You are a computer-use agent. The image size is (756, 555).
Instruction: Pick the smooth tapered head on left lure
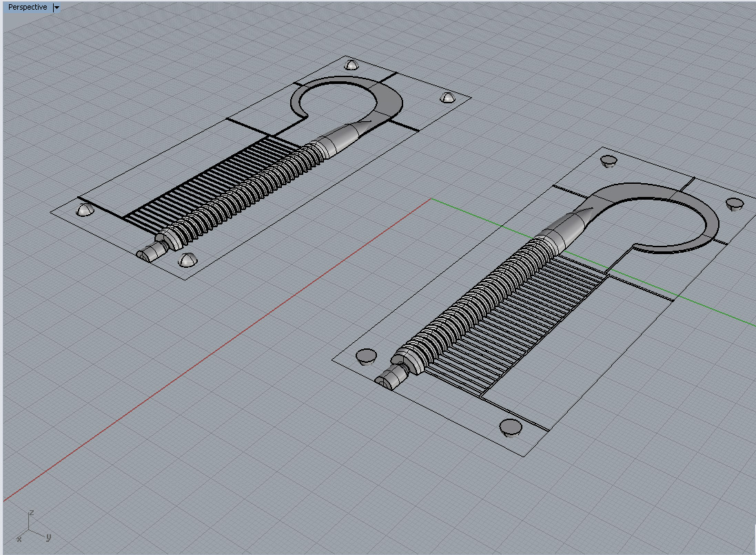coord(343,136)
